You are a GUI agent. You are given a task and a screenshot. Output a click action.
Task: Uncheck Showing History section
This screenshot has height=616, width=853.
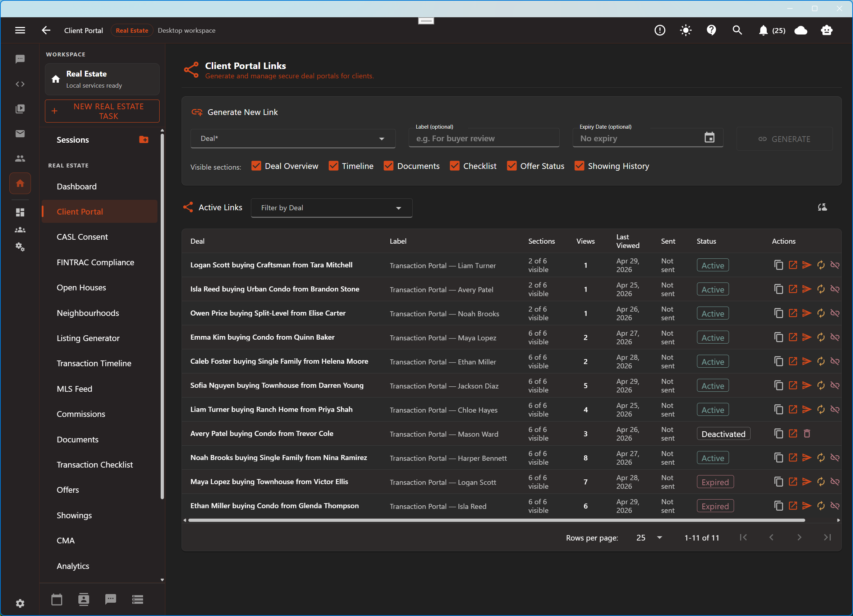pyautogui.click(x=579, y=166)
